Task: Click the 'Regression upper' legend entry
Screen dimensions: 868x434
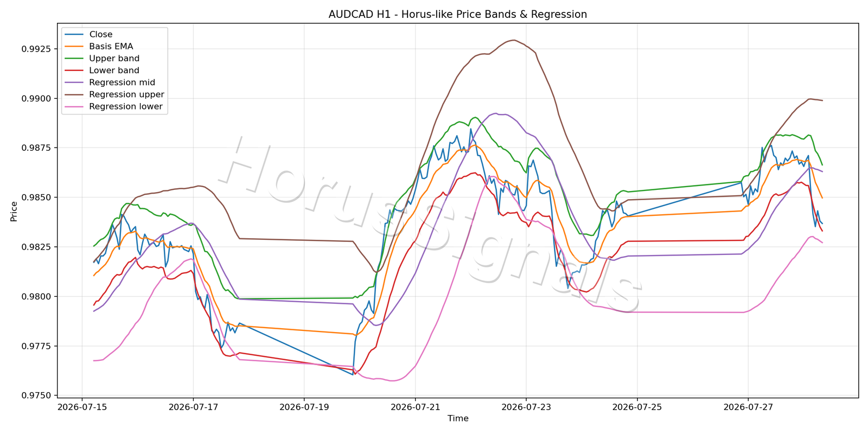Action: point(126,94)
